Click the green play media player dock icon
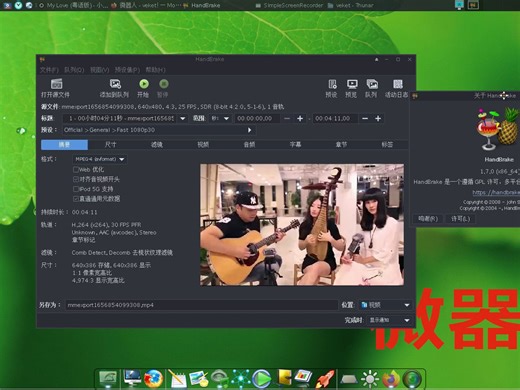The height and width of the screenshot is (390, 520). 262,379
